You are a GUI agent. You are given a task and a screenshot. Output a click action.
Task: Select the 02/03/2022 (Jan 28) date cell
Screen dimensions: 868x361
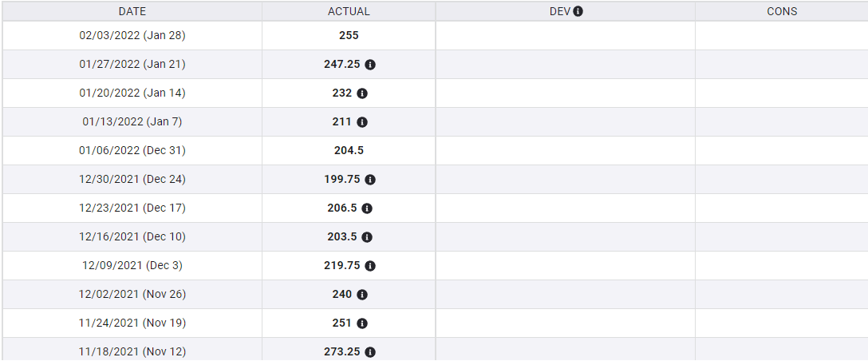click(x=132, y=35)
